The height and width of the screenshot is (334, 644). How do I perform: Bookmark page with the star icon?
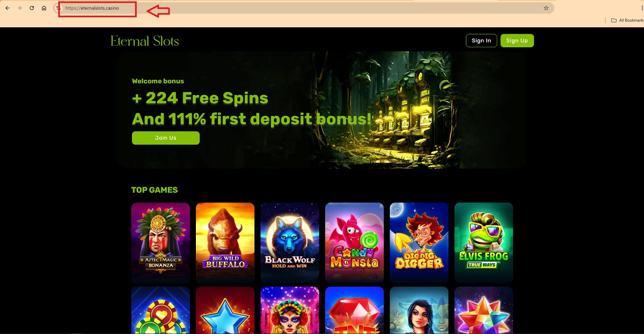546,8
